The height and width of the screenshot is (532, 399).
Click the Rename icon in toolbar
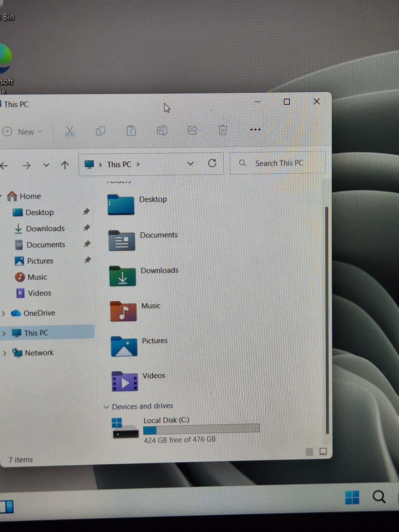click(x=162, y=131)
